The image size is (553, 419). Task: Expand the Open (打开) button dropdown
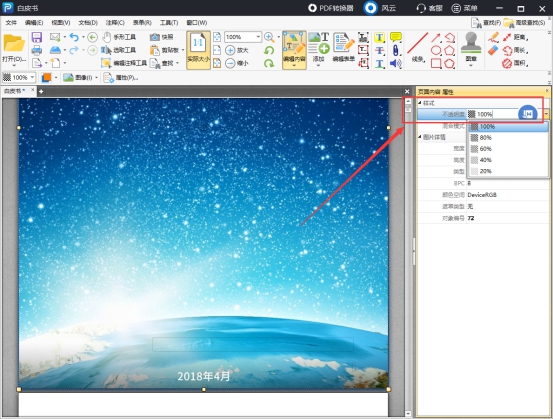pyautogui.click(x=14, y=66)
